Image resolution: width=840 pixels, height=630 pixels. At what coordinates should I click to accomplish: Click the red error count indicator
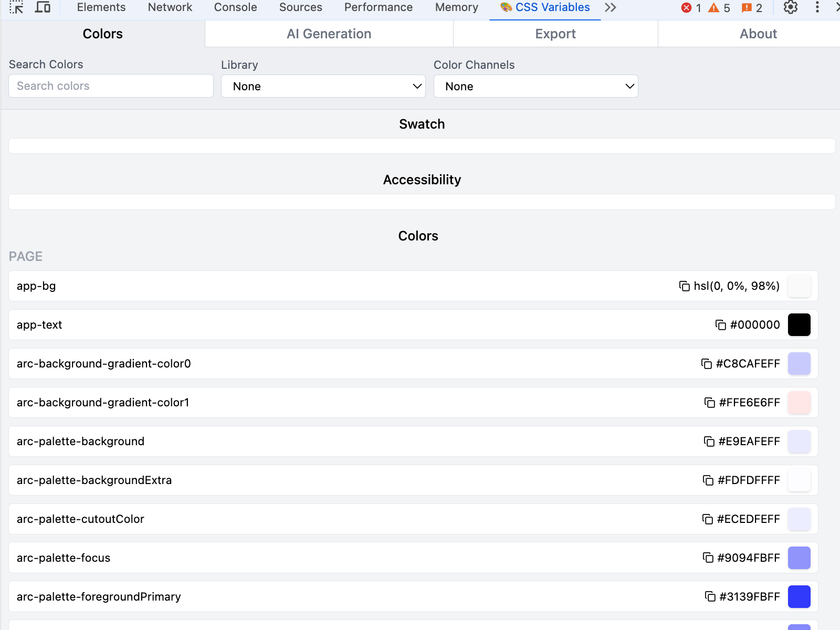point(691,8)
